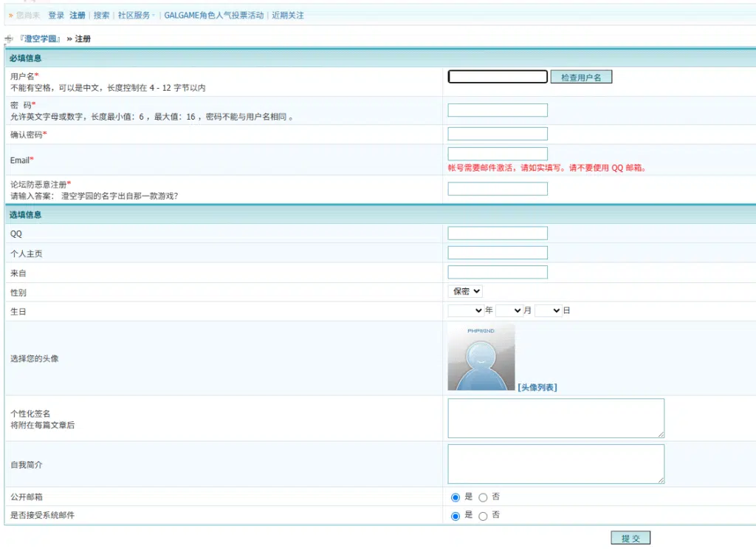Select 否 for 公开邮箱
Viewport: 756px width, 549px height.
483,497
